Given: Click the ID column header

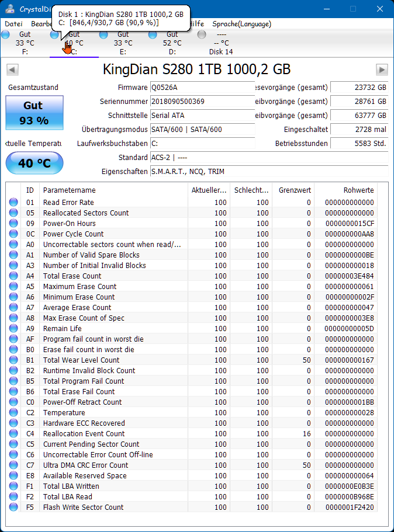Looking at the screenshot, I should coord(30,190).
